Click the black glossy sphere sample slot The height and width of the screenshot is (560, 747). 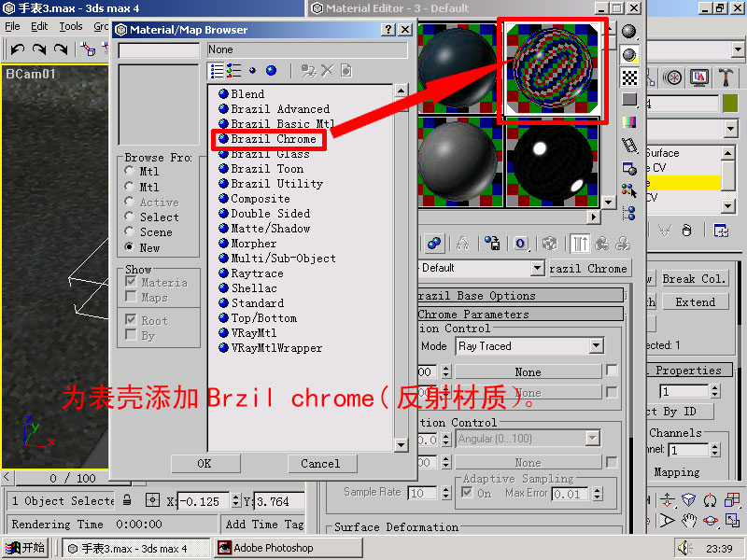(x=552, y=161)
